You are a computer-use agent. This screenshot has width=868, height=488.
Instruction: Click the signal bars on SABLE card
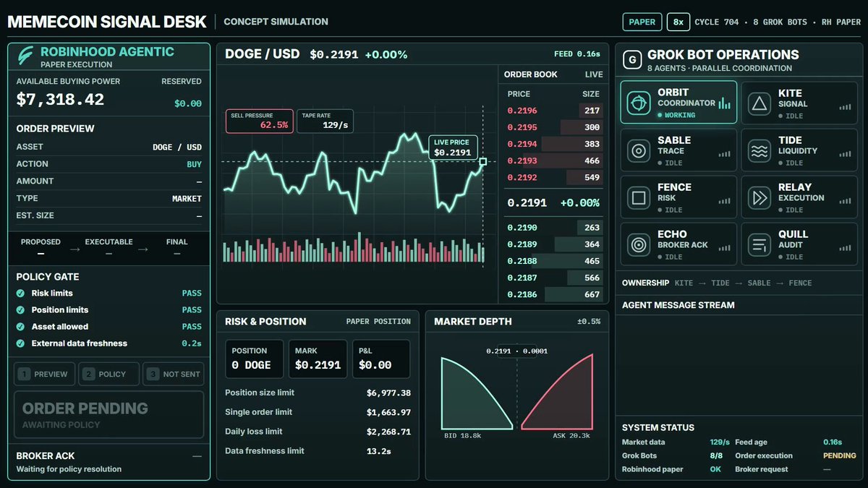[x=724, y=154]
